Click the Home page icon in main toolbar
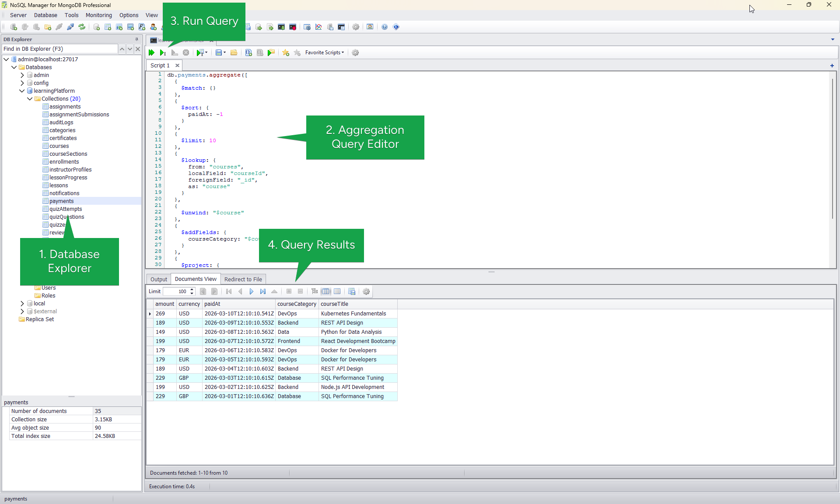The width and height of the screenshot is (840, 504). (370, 27)
